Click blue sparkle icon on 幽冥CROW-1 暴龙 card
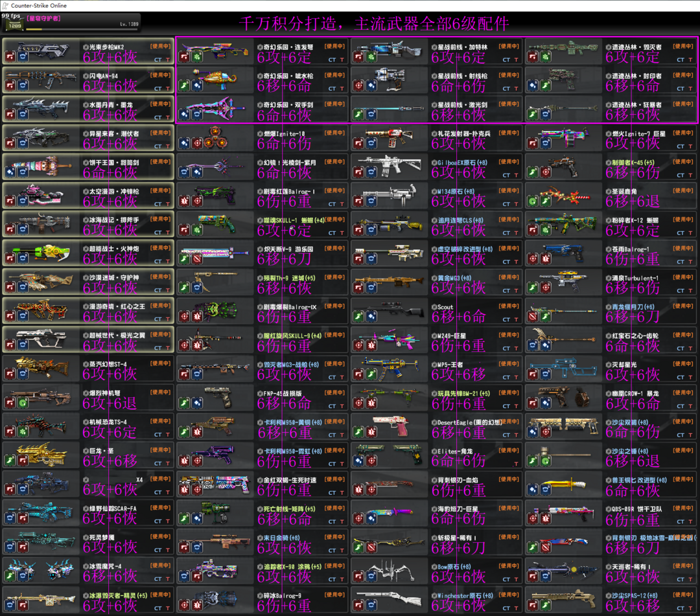 546,404
